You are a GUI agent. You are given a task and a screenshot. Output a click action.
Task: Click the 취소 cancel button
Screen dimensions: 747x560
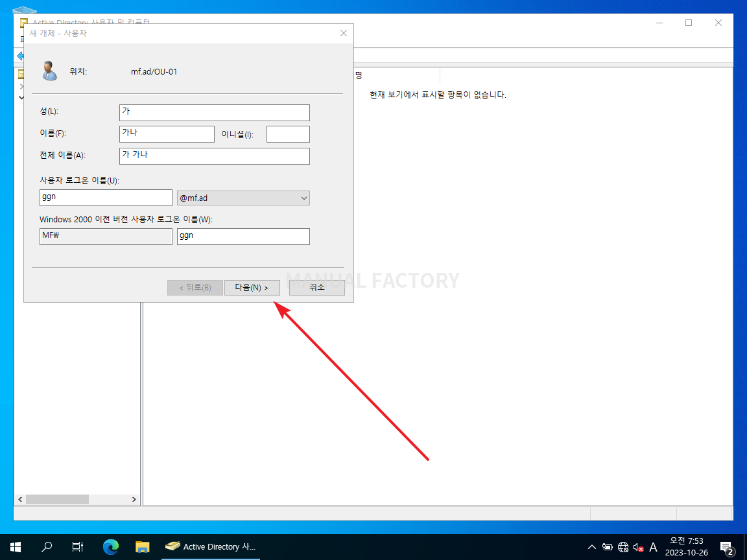pos(317,288)
